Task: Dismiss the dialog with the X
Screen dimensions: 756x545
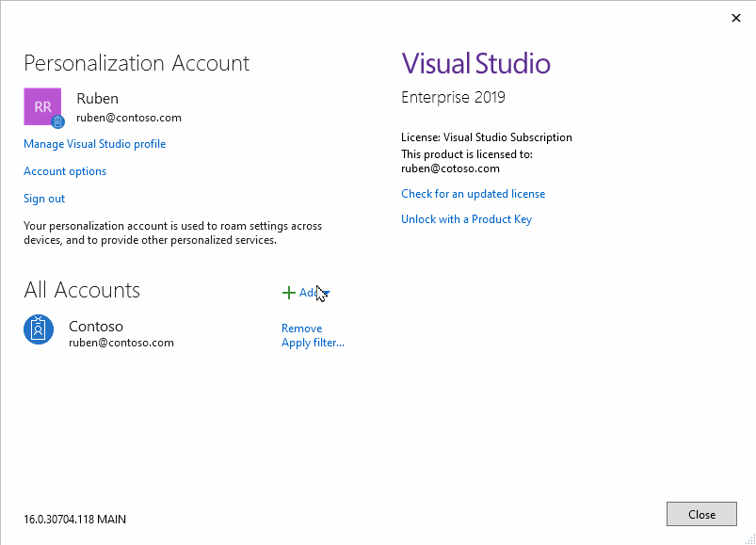Action: [x=736, y=17]
